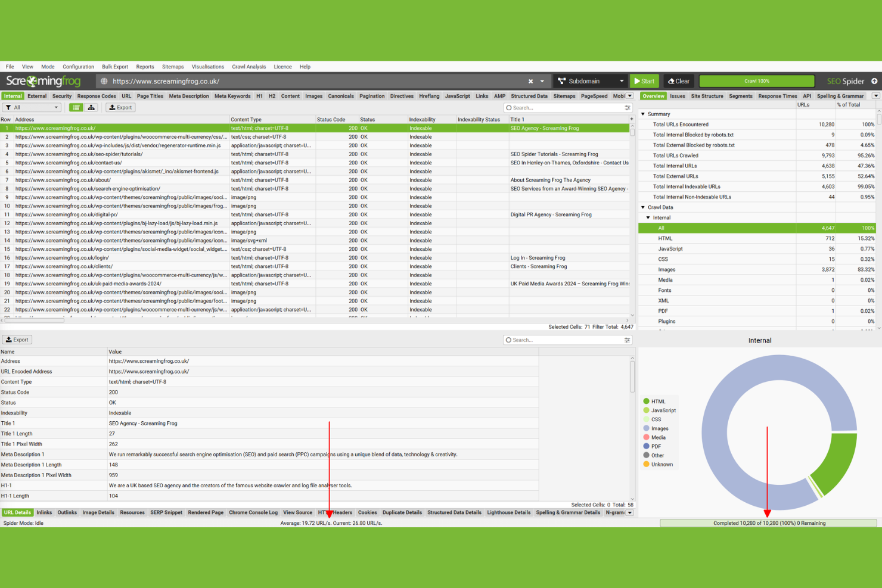Open the URL history dropdown arrow
Viewport: 882px width, 588px height.
coord(542,82)
